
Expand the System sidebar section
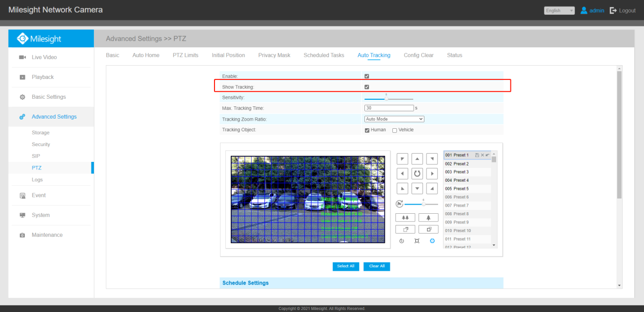[51, 215]
